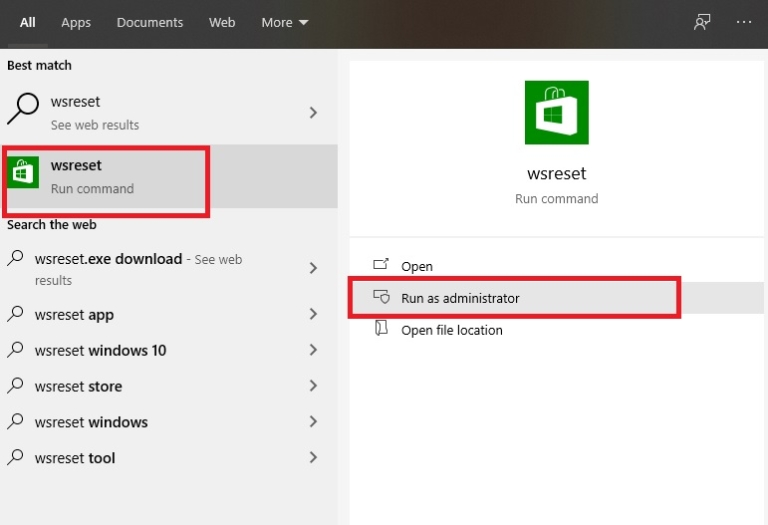
Task: Click the Open action icon
Action: 380,265
